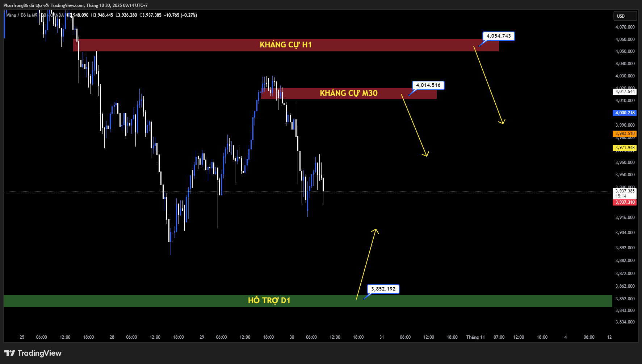The height and width of the screenshot is (364, 642).
Task: Click the Vàng / Đô la Mỹ symbol title
Action: [22, 15]
